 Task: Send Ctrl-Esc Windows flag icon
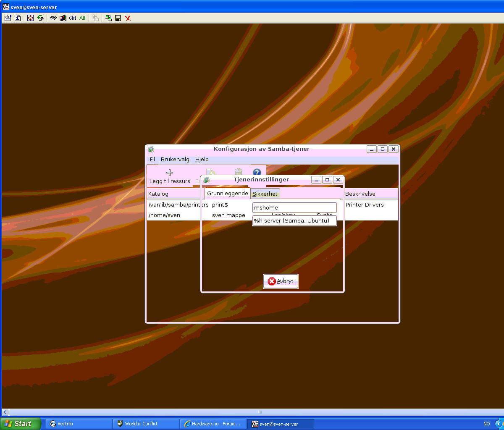point(63,18)
